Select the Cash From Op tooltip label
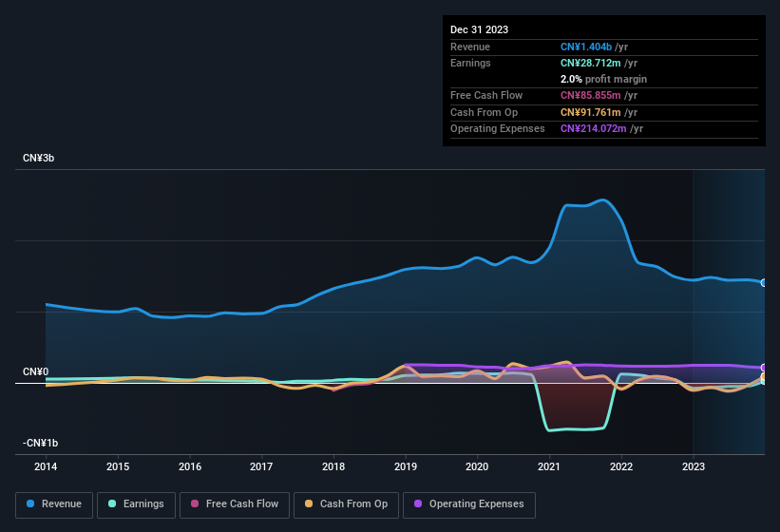780x532 pixels. pos(484,112)
